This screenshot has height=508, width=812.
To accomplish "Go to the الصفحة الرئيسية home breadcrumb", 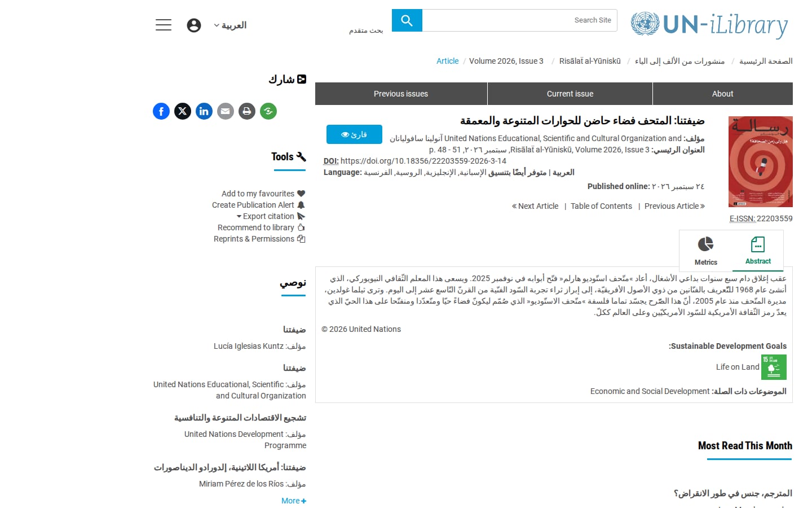I will [x=766, y=61].
